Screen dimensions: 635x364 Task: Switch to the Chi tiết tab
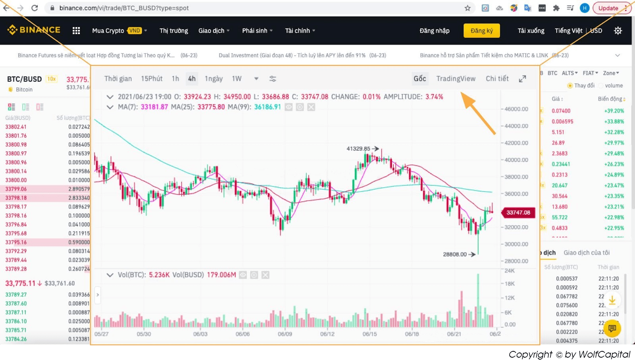point(497,79)
